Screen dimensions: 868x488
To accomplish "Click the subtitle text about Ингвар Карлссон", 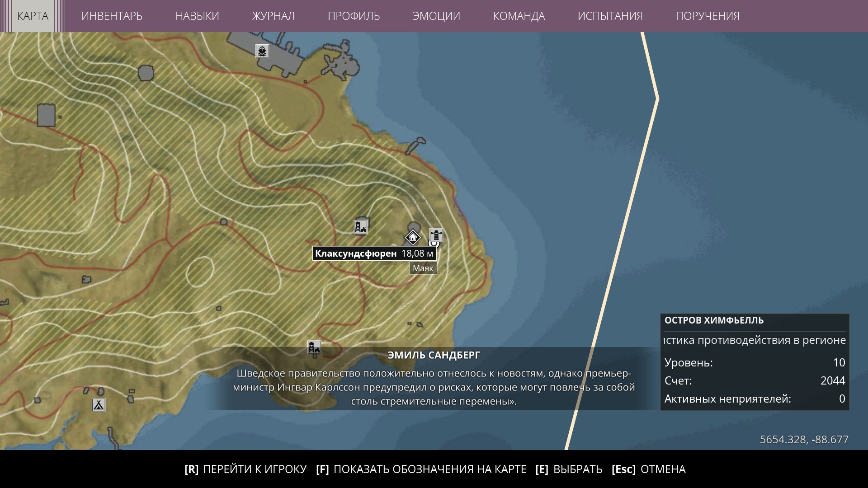I will (x=434, y=387).
